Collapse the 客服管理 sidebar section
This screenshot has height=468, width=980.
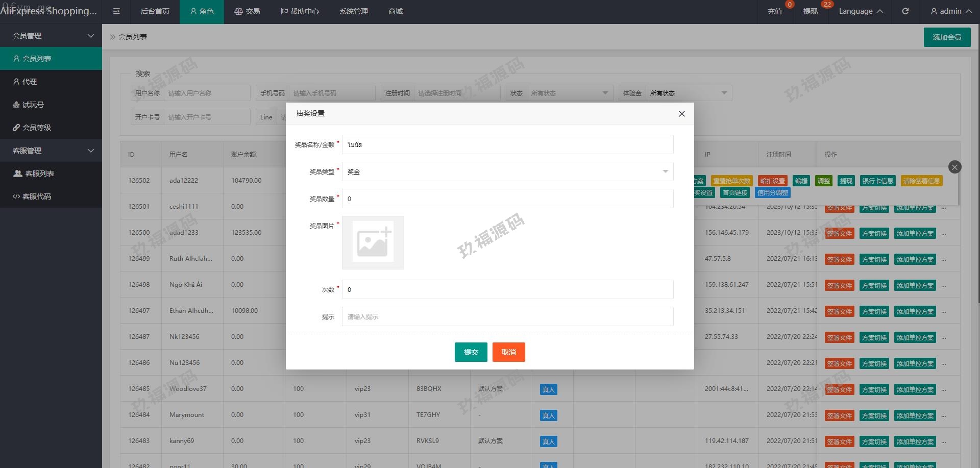pyautogui.click(x=51, y=151)
